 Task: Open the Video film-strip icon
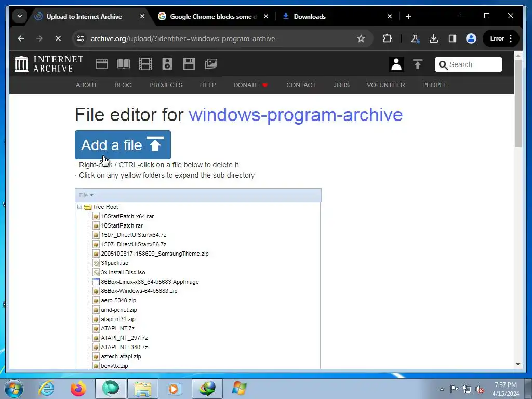[145, 64]
